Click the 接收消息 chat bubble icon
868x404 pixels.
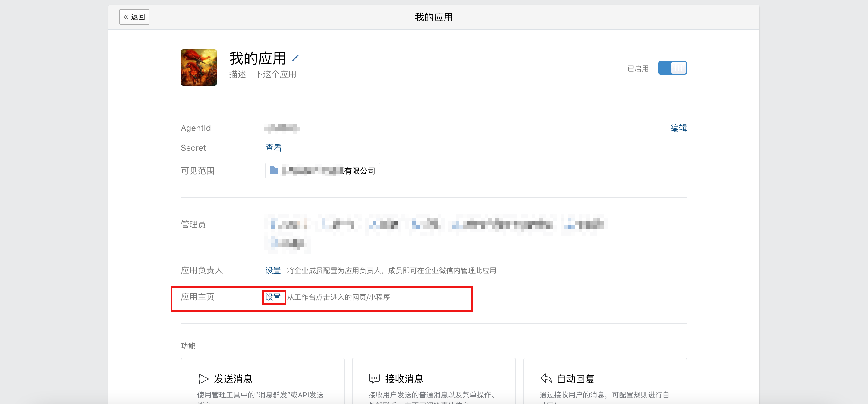(374, 379)
